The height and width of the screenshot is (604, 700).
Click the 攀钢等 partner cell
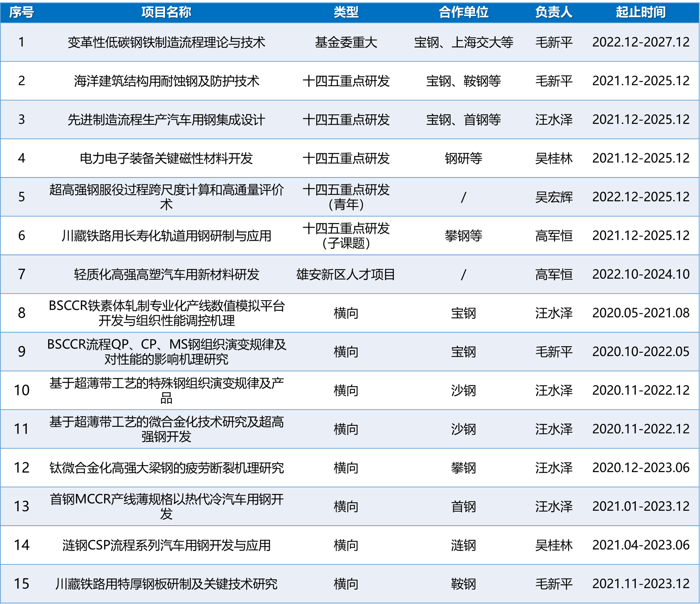[x=463, y=236]
